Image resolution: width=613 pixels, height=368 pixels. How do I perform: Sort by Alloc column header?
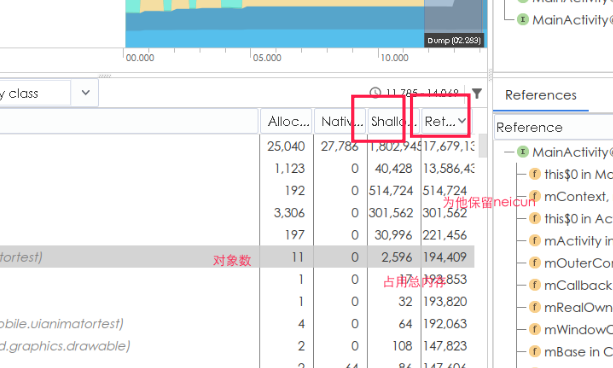click(x=287, y=121)
